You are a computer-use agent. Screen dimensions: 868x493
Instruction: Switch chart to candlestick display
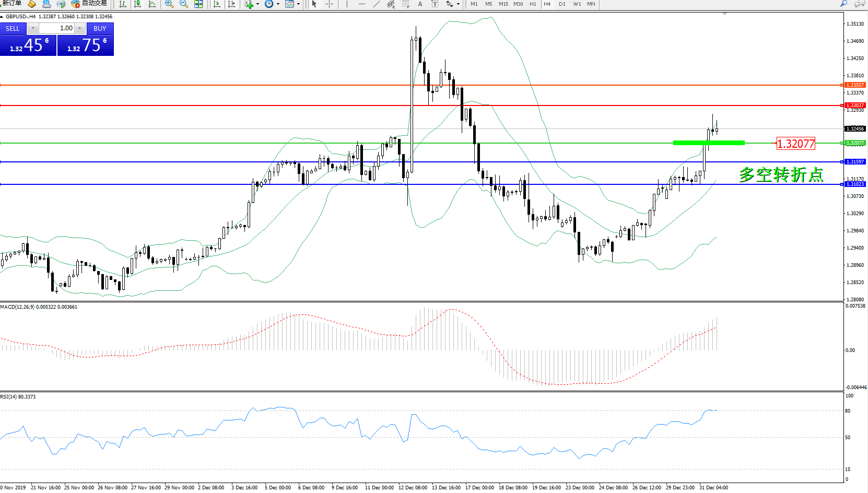[137, 4]
